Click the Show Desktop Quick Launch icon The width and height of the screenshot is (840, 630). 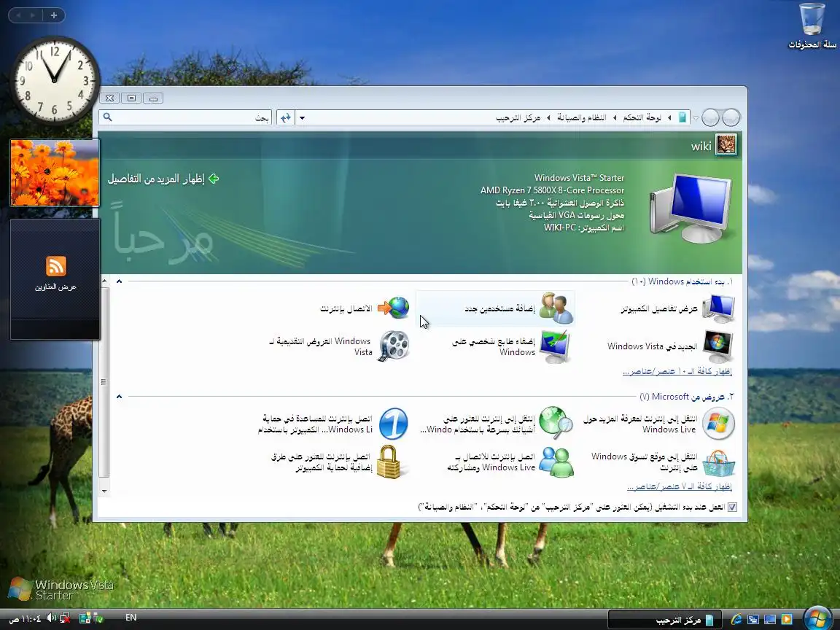(770, 619)
